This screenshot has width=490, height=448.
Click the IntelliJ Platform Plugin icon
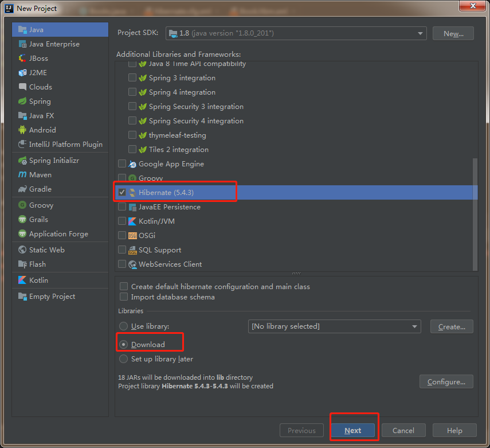coord(22,144)
